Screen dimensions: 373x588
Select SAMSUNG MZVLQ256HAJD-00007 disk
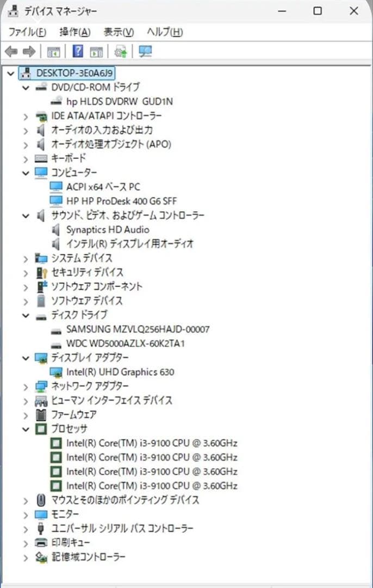click(x=138, y=329)
